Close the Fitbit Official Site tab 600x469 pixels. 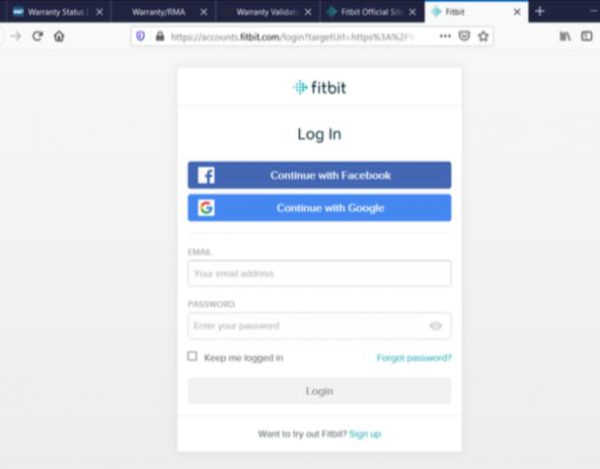point(412,12)
